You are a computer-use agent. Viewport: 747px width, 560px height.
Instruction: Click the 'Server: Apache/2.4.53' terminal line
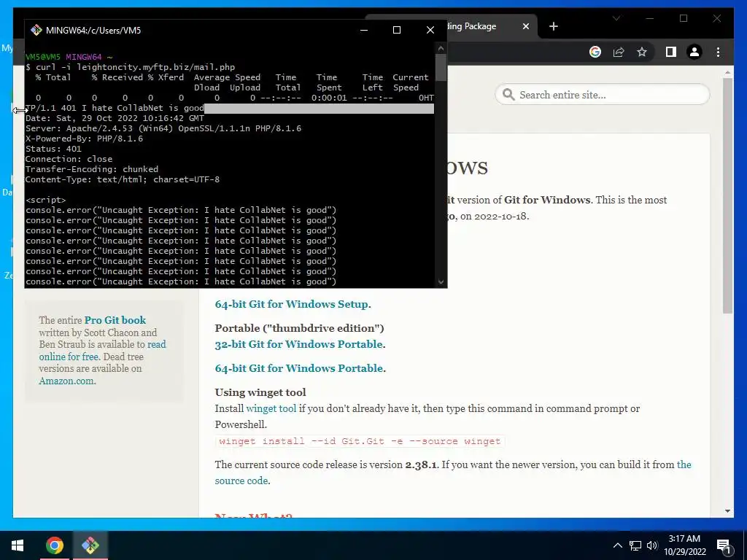click(x=163, y=128)
